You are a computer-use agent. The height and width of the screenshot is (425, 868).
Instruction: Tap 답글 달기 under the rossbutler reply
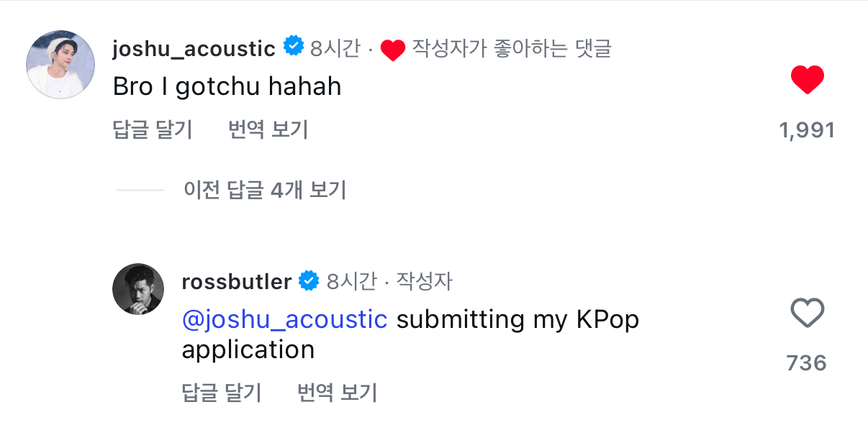click(222, 393)
